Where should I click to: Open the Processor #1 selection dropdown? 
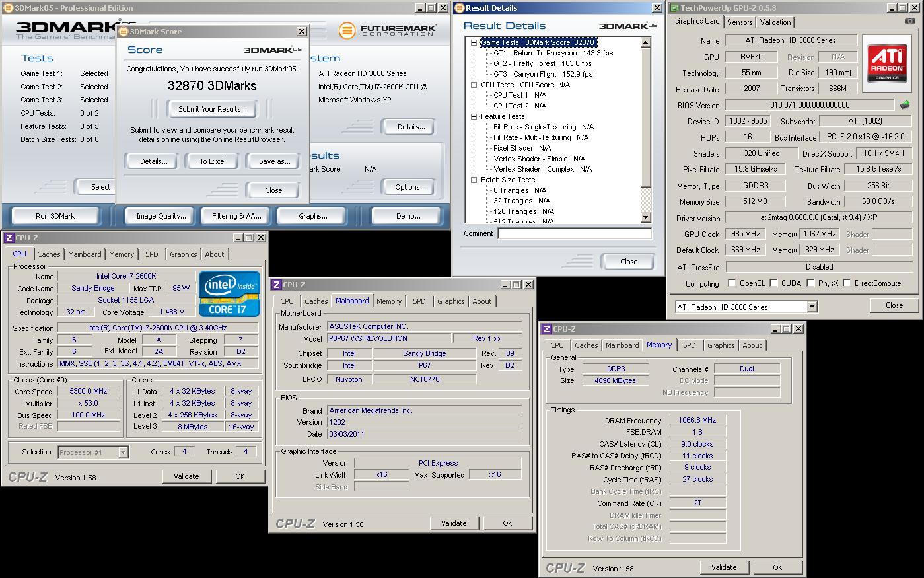click(123, 452)
